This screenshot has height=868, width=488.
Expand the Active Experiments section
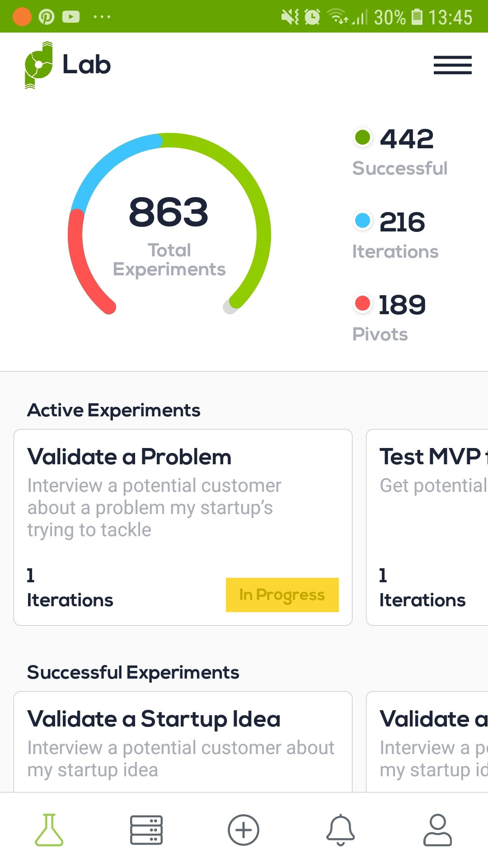pyautogui.click(x=114, y=410)
